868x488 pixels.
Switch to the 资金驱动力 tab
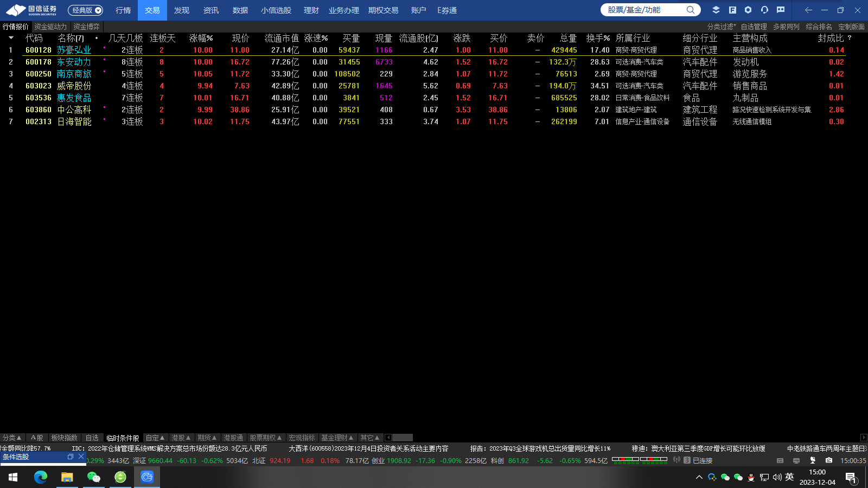(x=50, y=27)
